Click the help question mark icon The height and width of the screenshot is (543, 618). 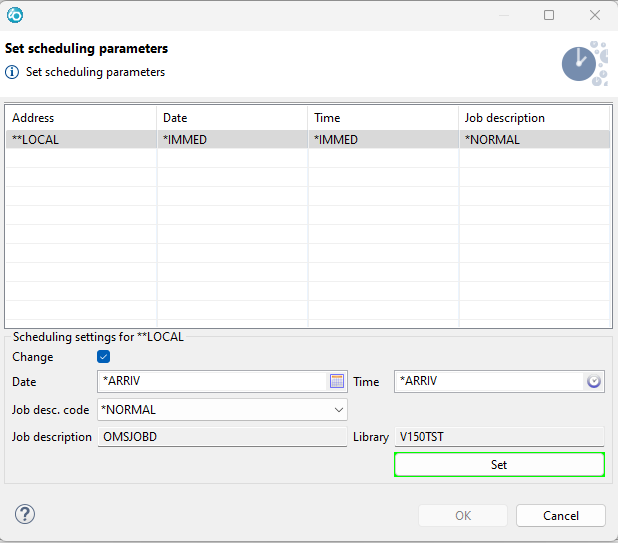coord(25,514)
